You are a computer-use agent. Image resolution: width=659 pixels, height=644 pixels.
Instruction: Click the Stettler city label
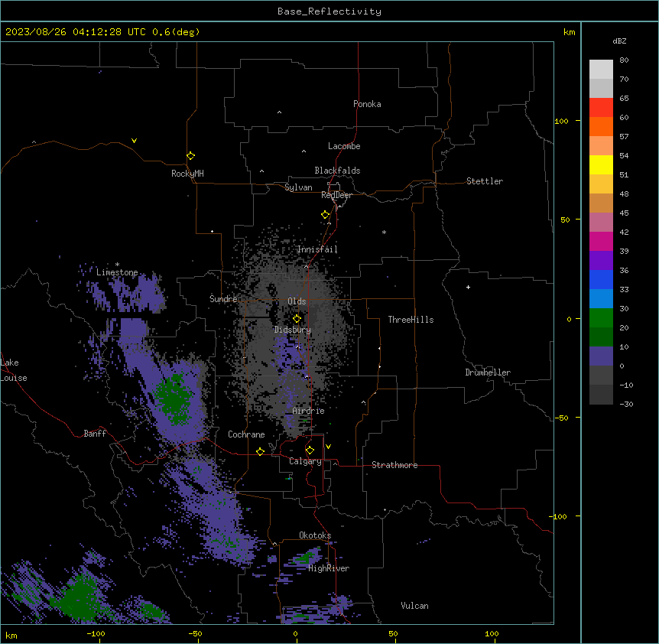485,181
